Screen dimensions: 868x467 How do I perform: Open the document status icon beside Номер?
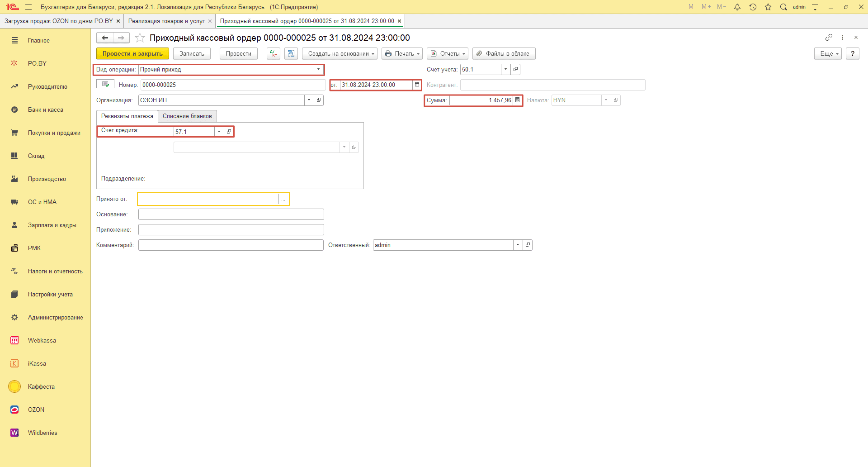click(105, 84)
